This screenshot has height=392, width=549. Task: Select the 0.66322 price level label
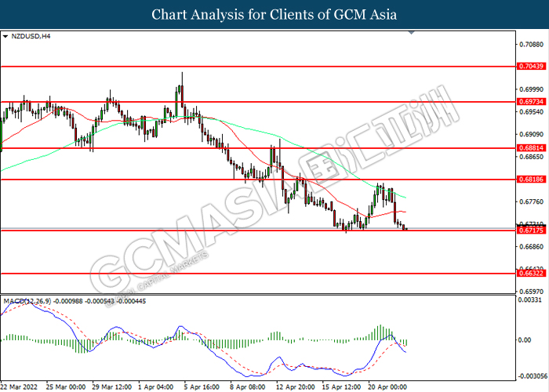pos(531,273)
